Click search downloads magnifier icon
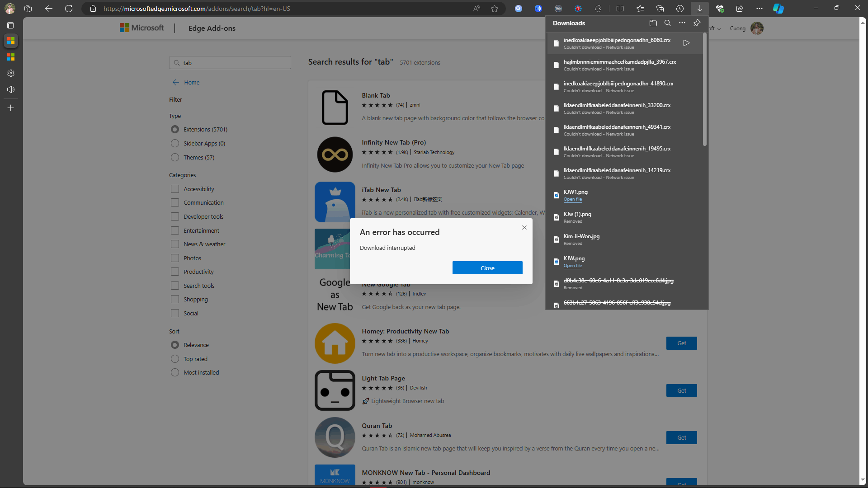 [x=667, y=23]
